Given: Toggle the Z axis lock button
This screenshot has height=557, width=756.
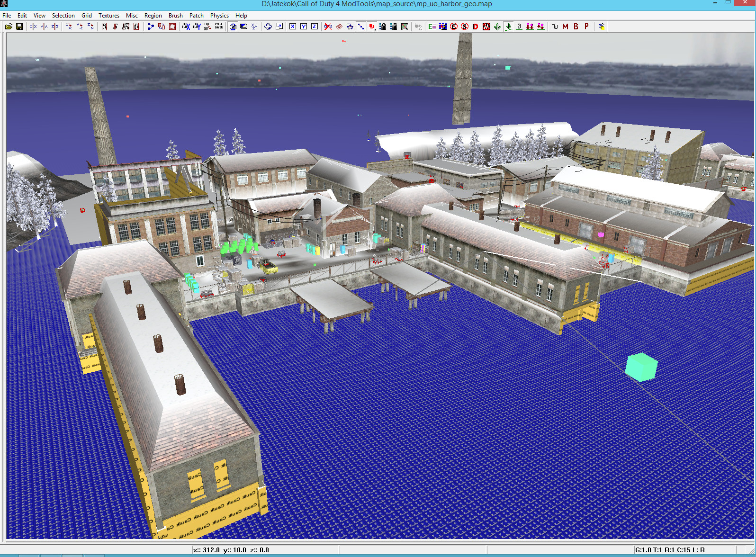Looking at the screenshot, I should [315, 27].
